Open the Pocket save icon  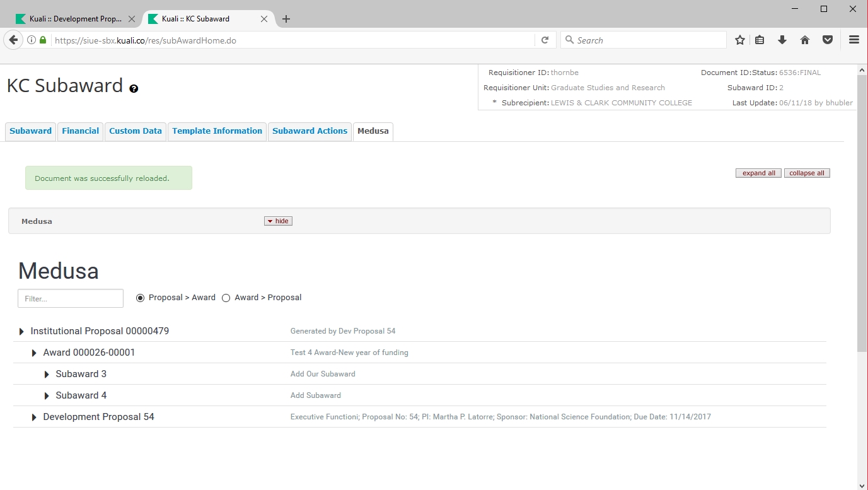[828, 40]
